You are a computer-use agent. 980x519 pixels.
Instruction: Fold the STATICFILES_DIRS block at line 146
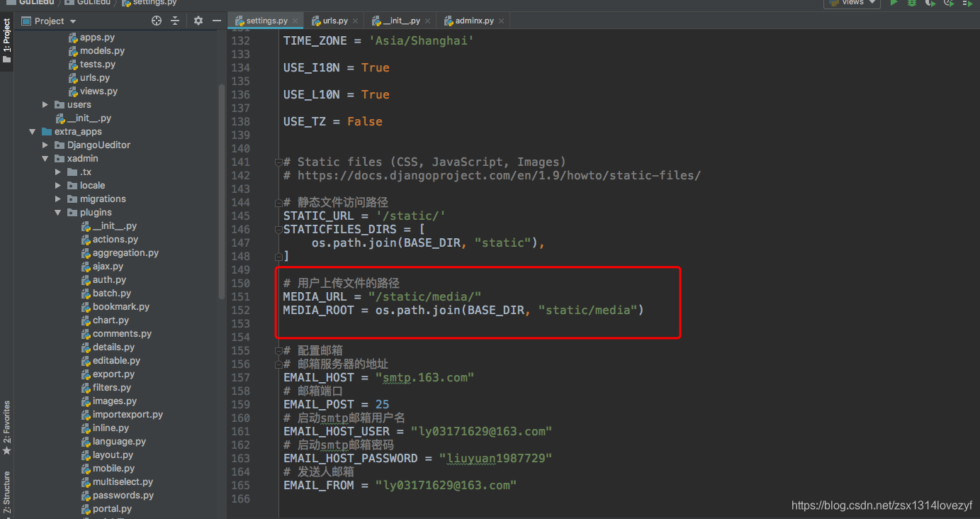(x=278, y=230)
